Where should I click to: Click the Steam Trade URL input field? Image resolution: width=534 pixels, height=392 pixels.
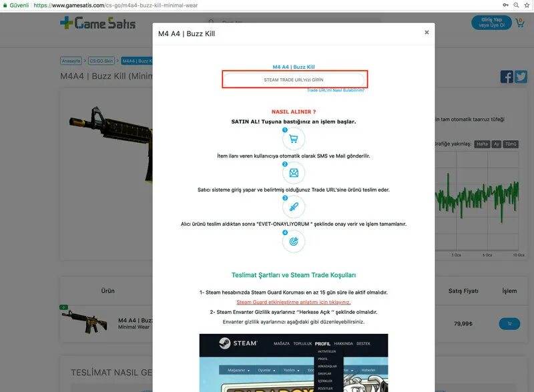(294, 79)
